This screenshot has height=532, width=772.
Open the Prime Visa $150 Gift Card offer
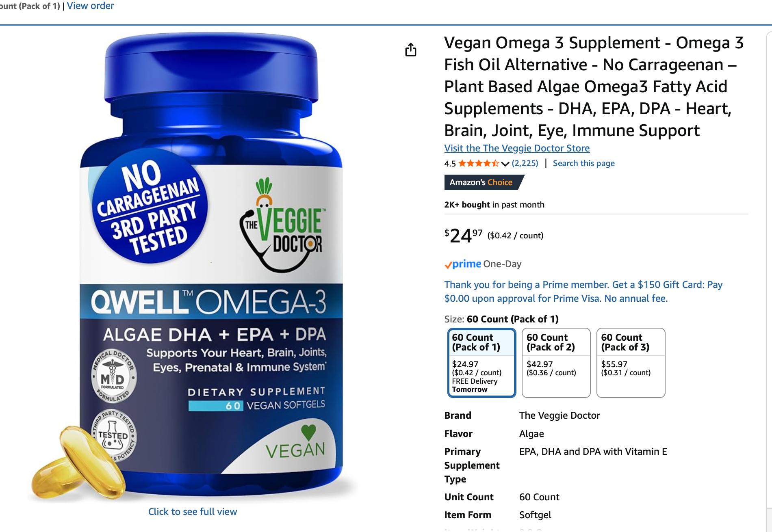point(583,292)
